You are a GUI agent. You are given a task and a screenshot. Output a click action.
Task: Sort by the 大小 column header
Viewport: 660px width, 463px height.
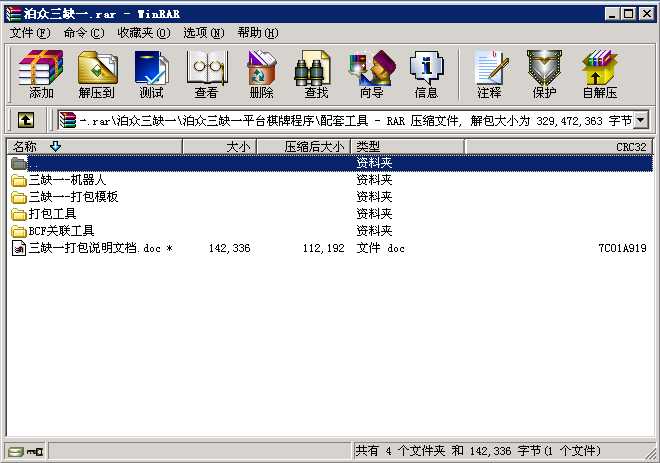coord(219,146)
